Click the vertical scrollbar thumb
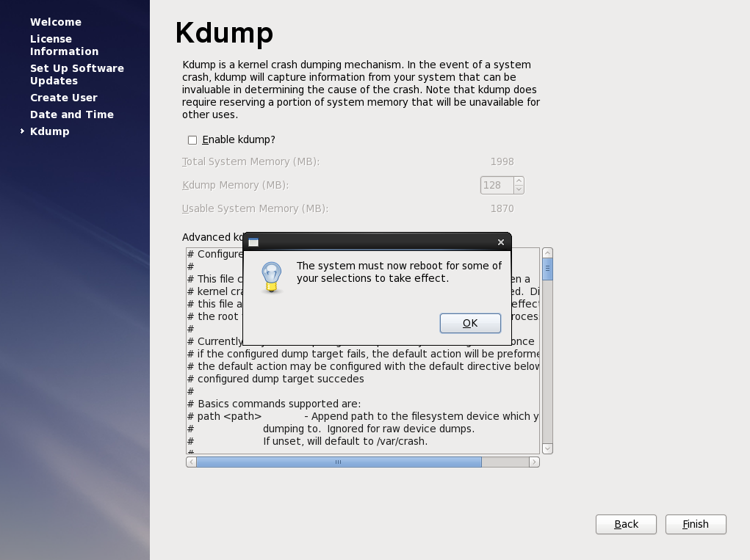 548,269
